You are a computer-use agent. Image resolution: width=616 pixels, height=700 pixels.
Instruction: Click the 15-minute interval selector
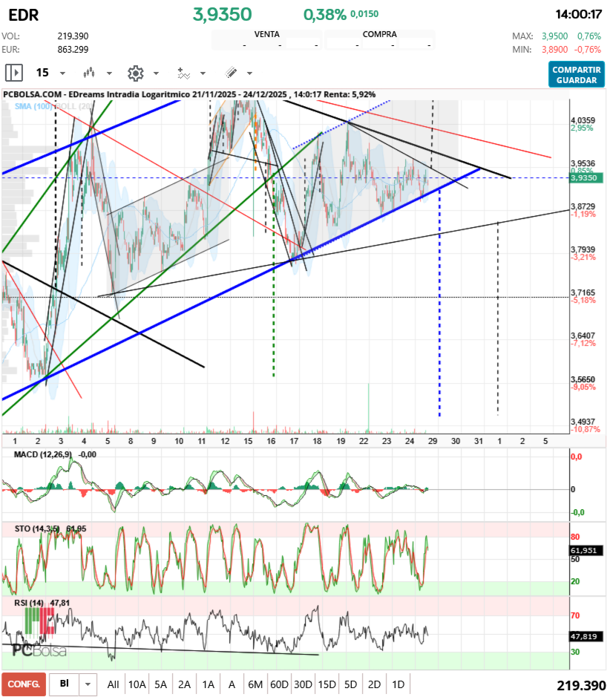tap(43, 73)
